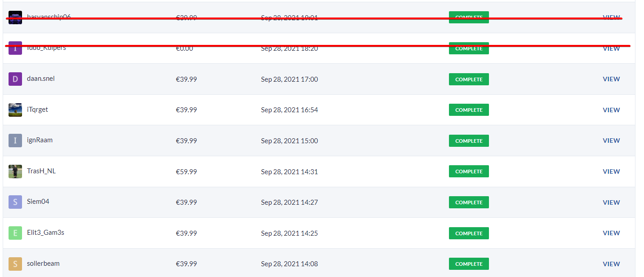Click COMPLETE status badge for daan.snel
Viewport: 644px width, 277px height.
point(469,79)
